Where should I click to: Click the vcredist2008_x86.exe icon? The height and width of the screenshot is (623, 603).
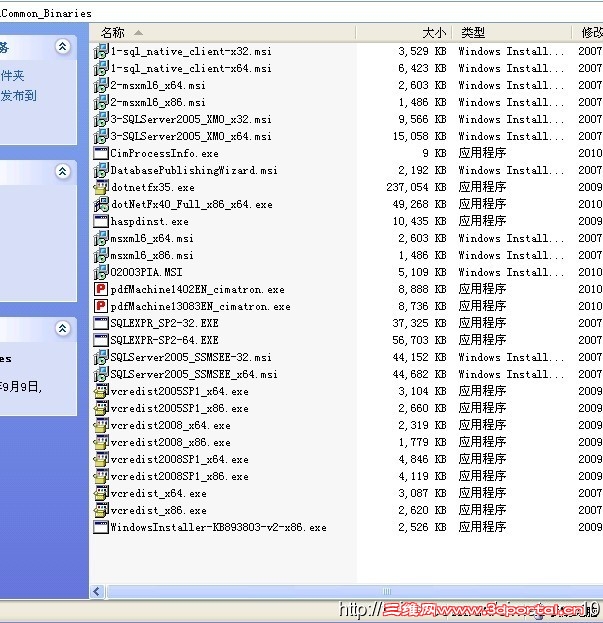(x=101, y=442)
